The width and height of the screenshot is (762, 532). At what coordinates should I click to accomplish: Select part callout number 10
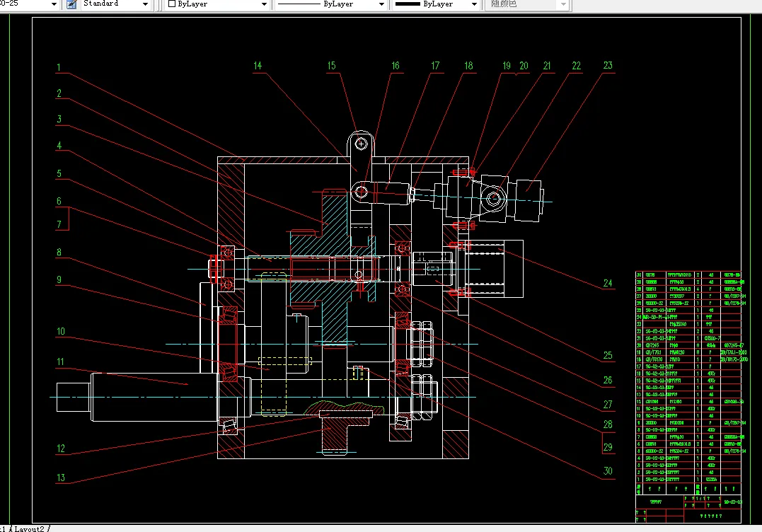click(x=61, y=331)
